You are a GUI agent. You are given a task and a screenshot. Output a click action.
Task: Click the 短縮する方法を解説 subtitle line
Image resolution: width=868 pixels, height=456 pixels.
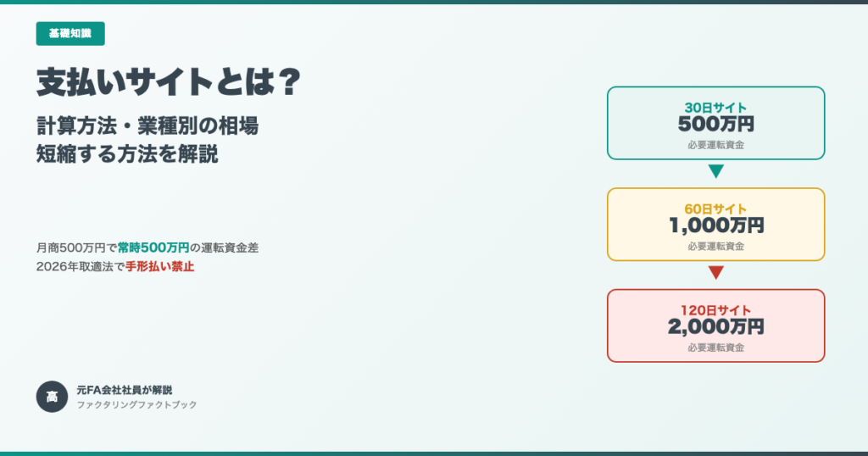[127, 154]
